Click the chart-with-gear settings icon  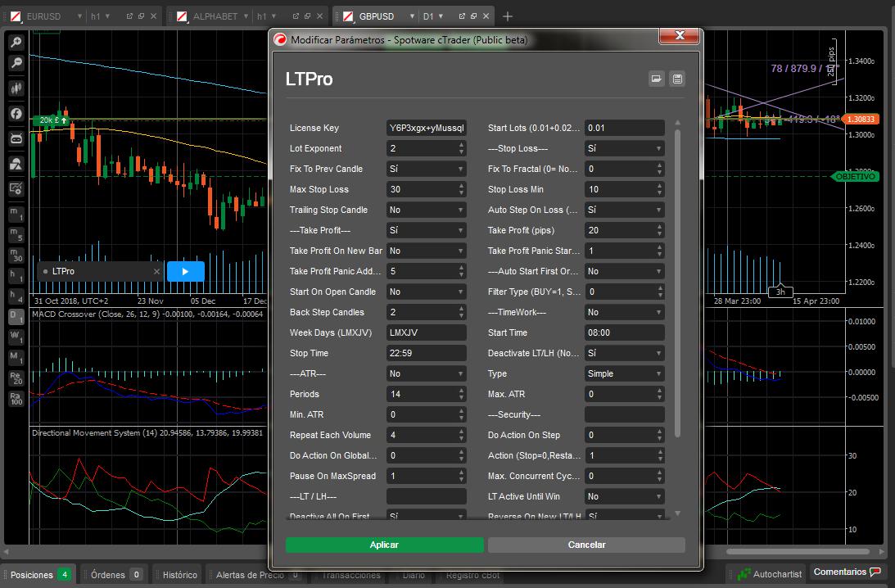click(16, 188)
